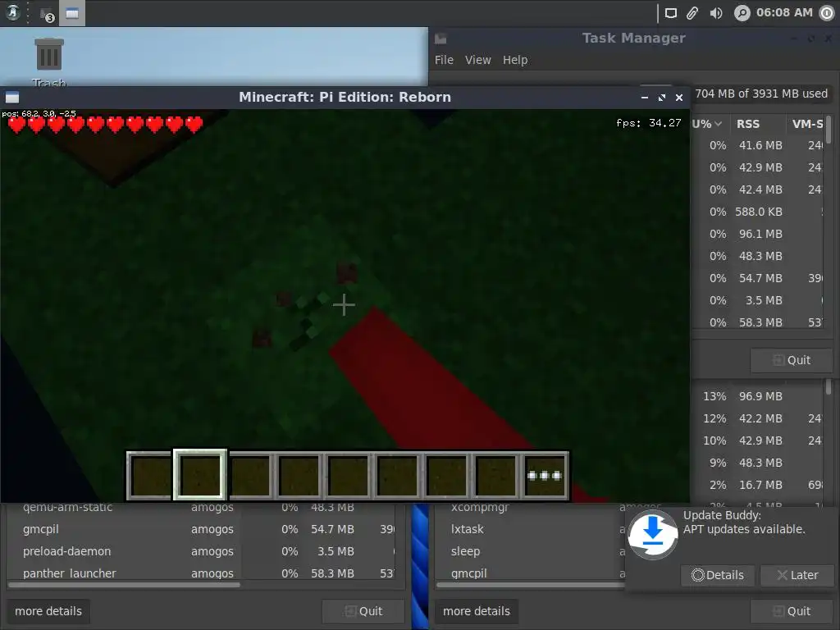Click Details in Update Buddy notification
The height and width of the screenshot is (630, 840).
718,575
